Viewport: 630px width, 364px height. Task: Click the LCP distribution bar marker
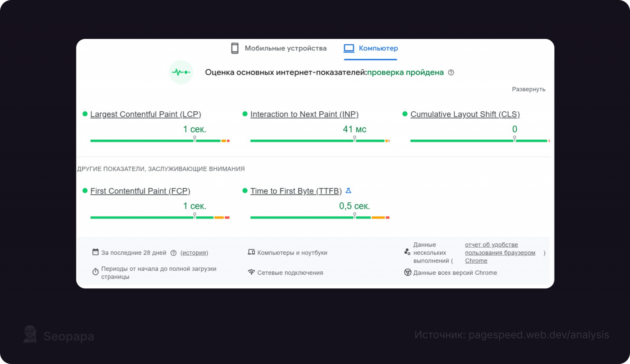195,139
